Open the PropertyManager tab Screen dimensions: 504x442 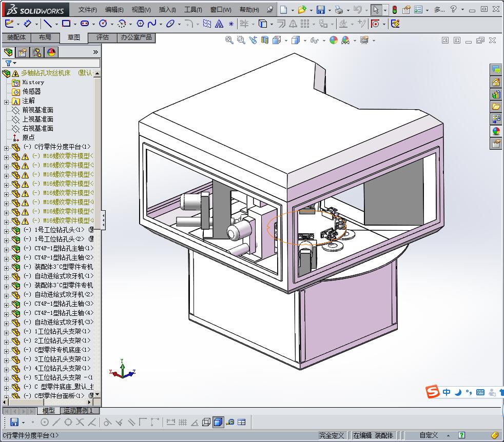(23, 52)
